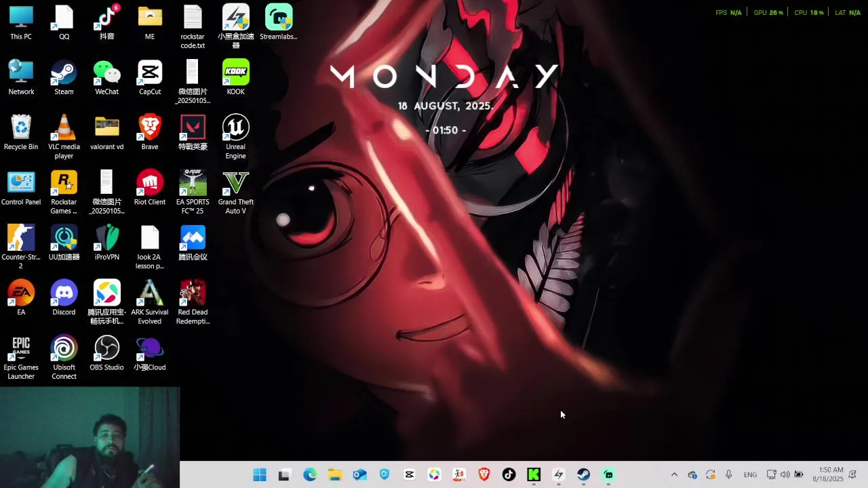Select the OBS Studio desktop shortcut
The height and width of the screenshot is (488, 868).
coord(107,354)
